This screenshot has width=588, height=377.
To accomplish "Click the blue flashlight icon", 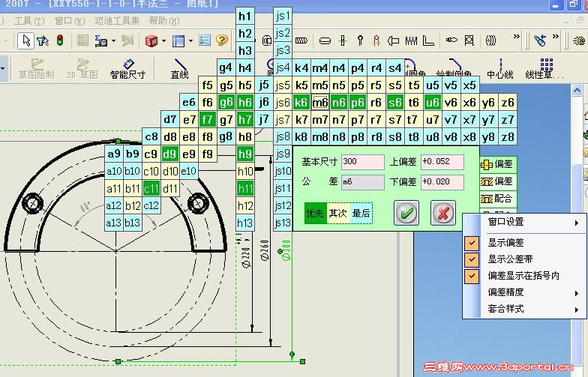I will point(540,40).
